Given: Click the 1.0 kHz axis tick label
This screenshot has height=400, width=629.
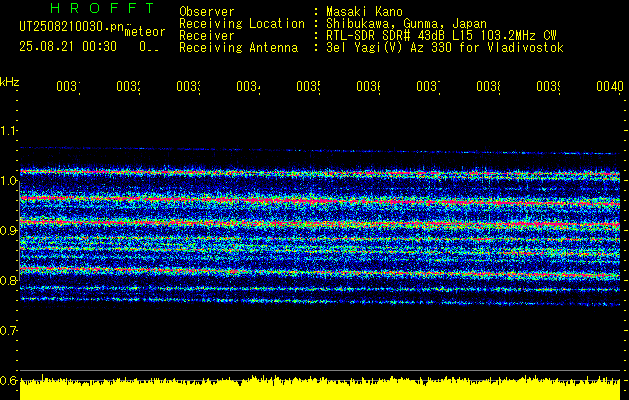Looking at the screenshot, I should 8,181.
